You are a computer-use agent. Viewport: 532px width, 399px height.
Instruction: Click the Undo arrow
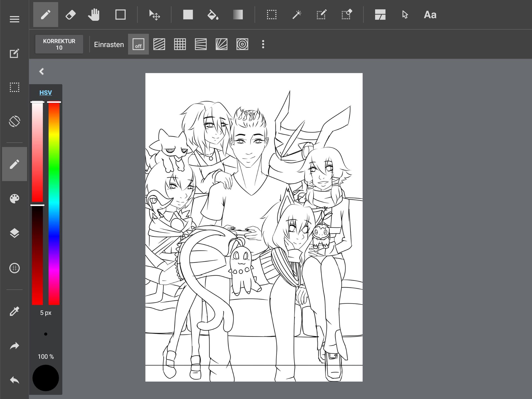(14, 380)
